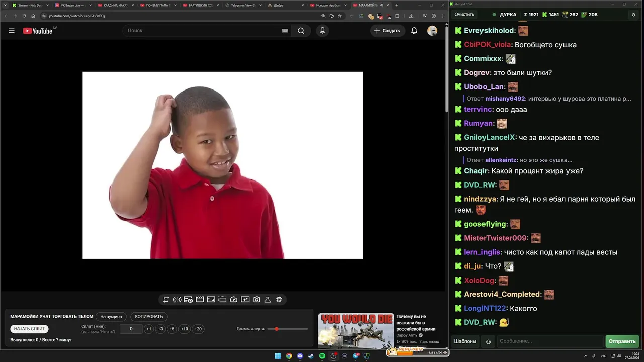Open Spotify from the taskbar

click(322, 356)
